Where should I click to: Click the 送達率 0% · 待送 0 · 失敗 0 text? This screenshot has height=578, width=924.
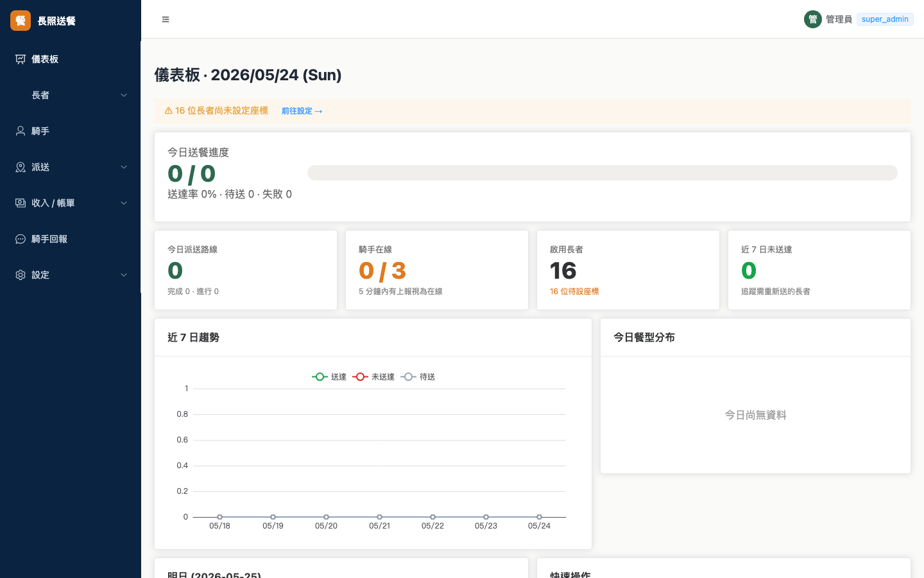pos(230,194)
